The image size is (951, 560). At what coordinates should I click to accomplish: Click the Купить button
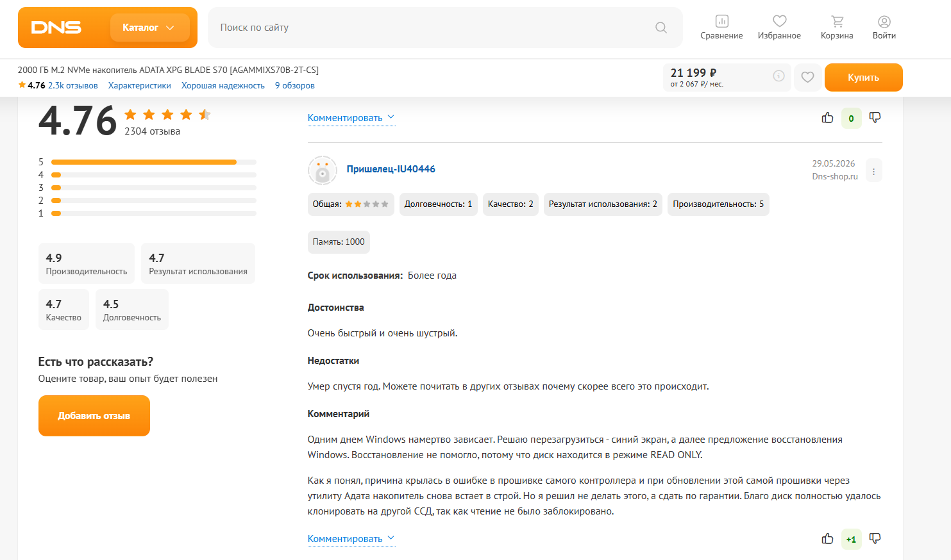coord(863,78)
